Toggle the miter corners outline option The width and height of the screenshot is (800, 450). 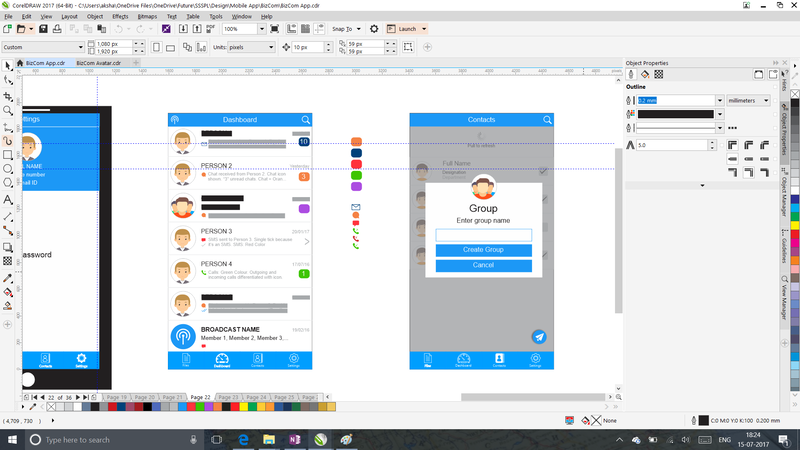(x=735, y=145)
